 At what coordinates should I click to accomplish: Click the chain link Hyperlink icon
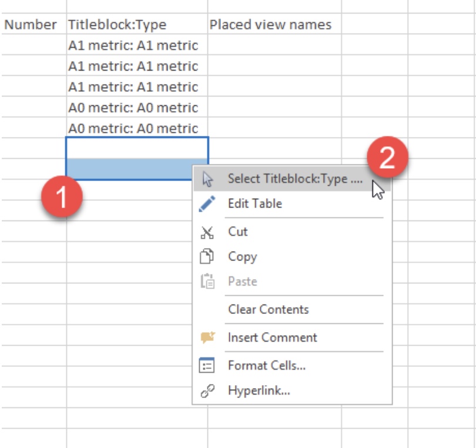coord(207,390)
